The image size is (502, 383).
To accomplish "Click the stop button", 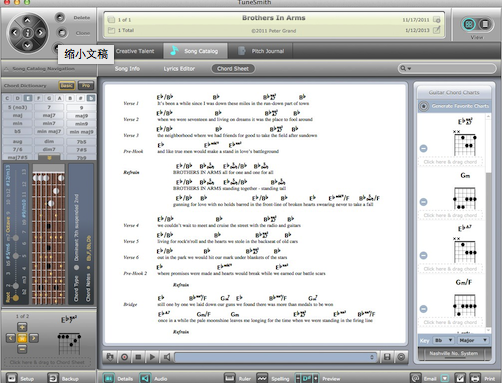I will [138, 357].
